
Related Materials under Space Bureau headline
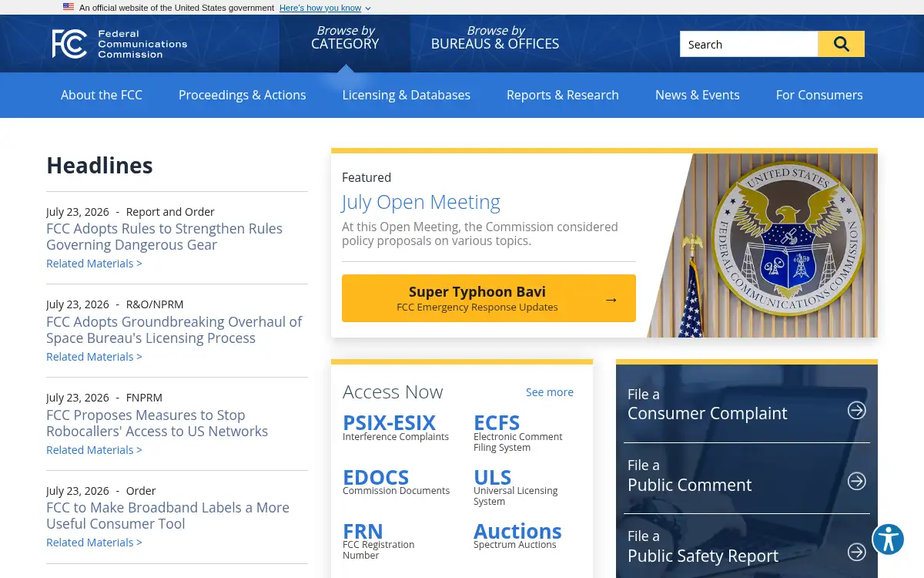[x=94, y=357]
